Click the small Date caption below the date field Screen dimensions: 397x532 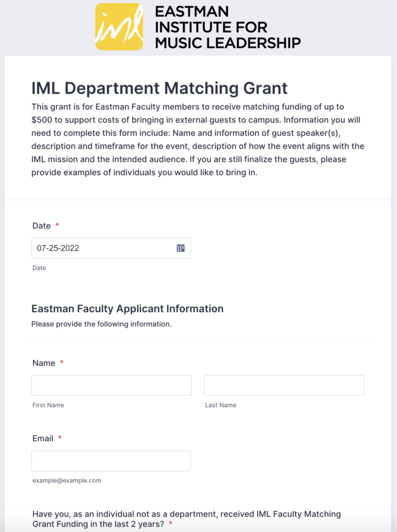click(x=39, y=268)
